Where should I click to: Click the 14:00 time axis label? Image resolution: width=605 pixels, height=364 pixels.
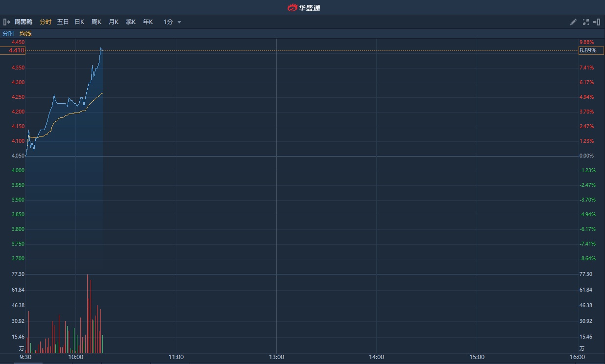click(x=377, y=357)
